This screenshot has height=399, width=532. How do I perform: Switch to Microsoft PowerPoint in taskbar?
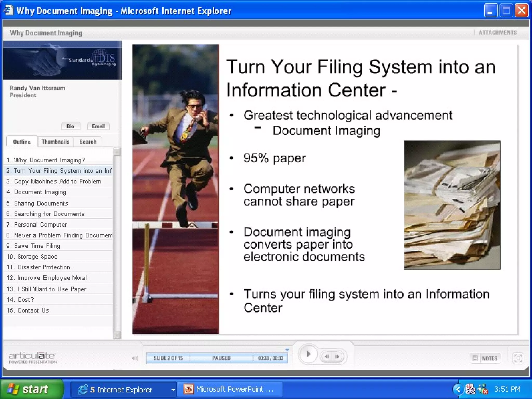coord(230,389)
